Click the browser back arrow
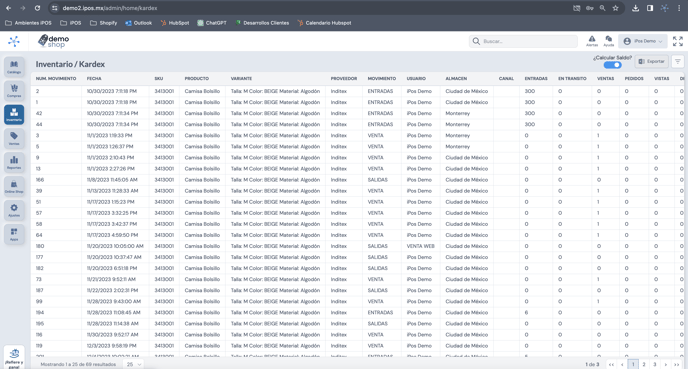Viewport: 688px width, 369px height. point(8,8)
